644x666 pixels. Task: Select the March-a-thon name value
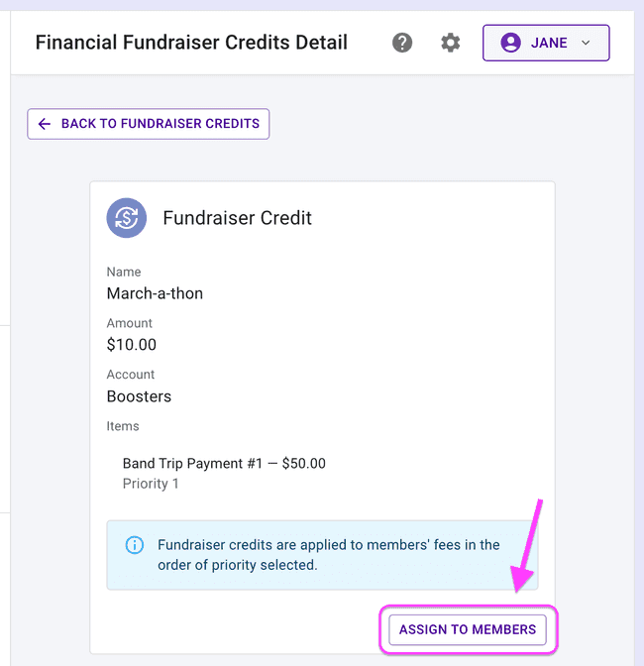pyautogui.click(x=155, y=293)
